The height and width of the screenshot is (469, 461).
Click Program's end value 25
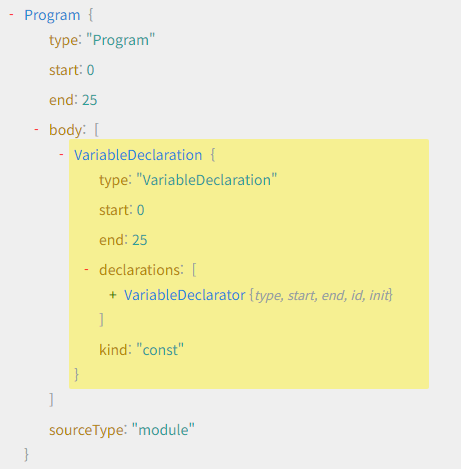tap(90, 100)
